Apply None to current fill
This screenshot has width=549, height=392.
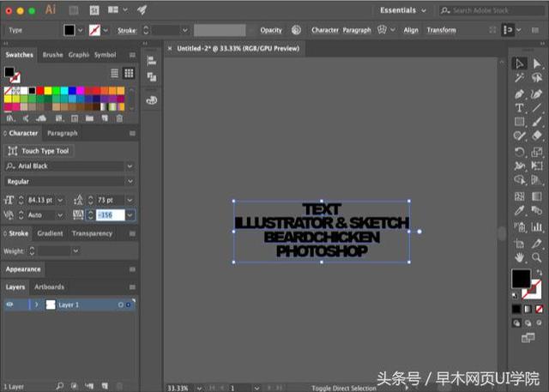(x=540, y=310)
